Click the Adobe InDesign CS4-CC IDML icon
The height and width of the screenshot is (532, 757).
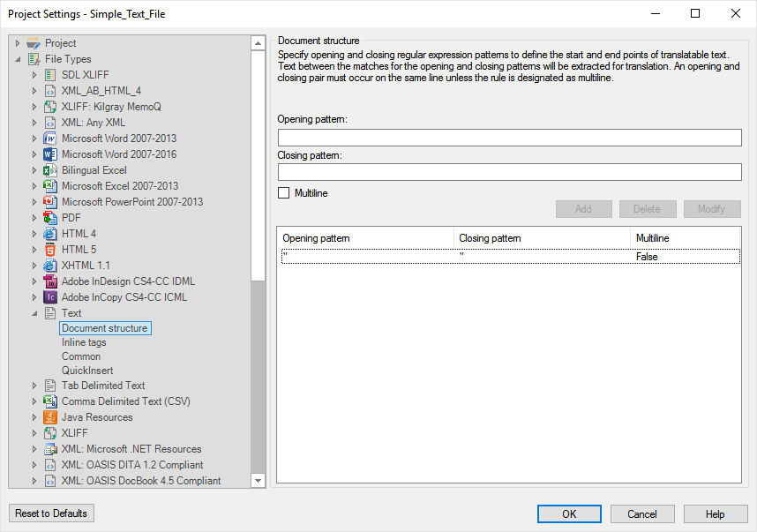(x=50, y=281)
